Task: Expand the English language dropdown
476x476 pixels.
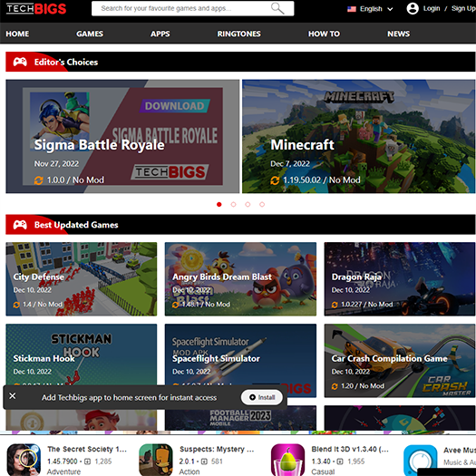Action: [x=370, y=9]
